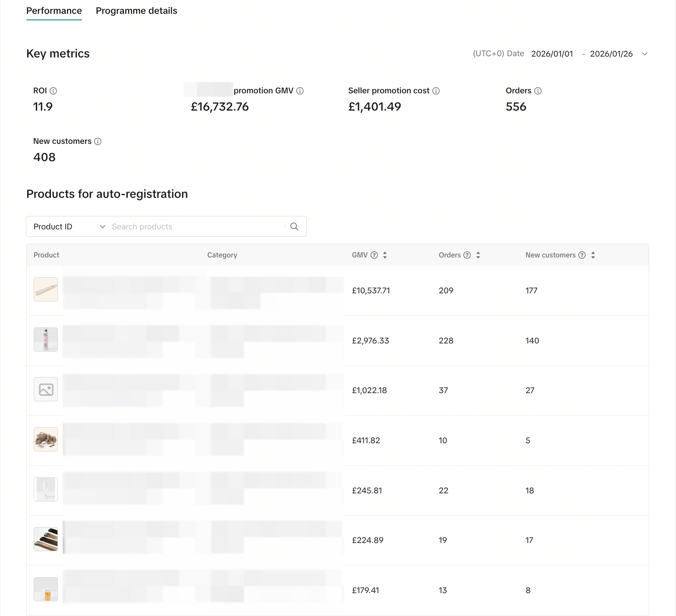Select start date 2026/01/01 field
The height and width of the screenshot is (616, 676).
[552, 54]
